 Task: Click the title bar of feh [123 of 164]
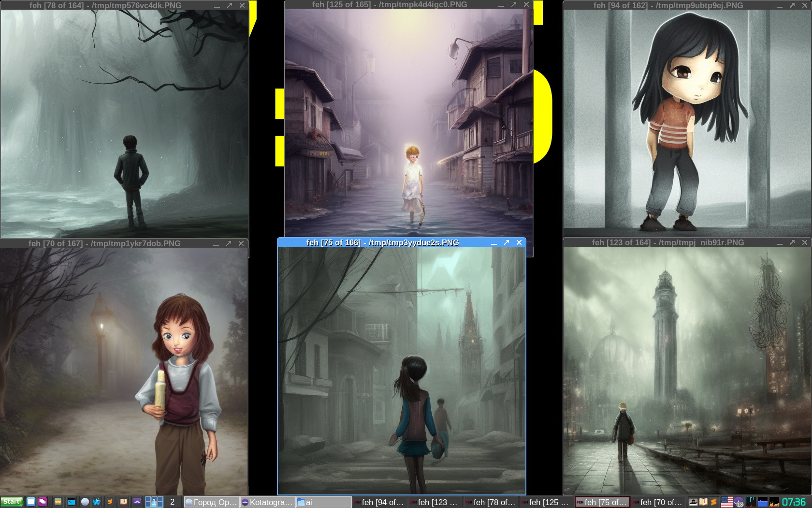point(668,242)
